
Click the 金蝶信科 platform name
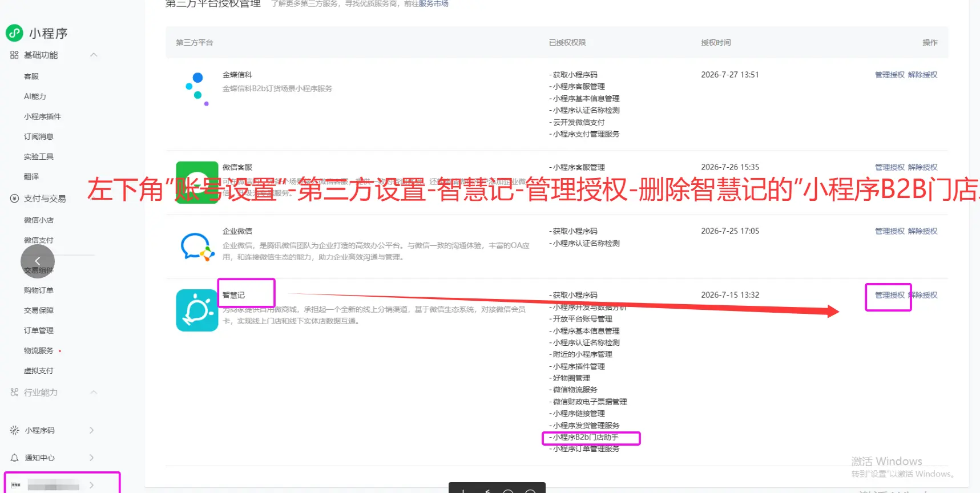pyautogui.click(x=237, y=75)
